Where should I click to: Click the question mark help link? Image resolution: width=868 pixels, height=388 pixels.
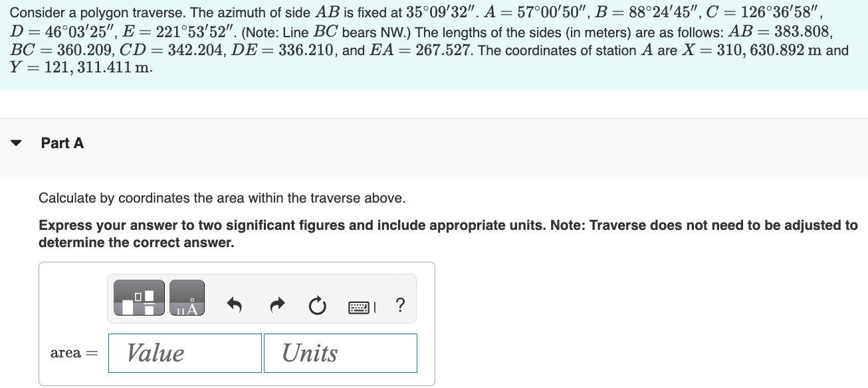(x=399, y=305)
